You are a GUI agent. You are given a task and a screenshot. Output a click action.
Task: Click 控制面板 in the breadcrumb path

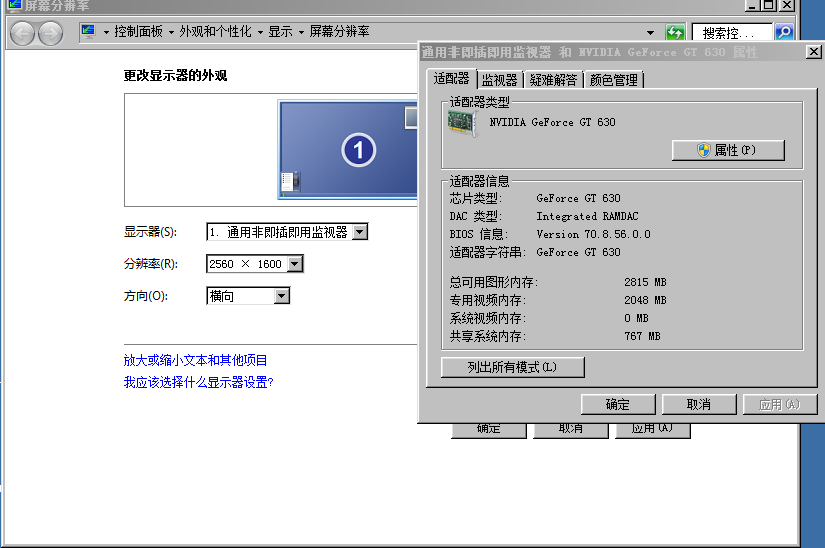138,32
